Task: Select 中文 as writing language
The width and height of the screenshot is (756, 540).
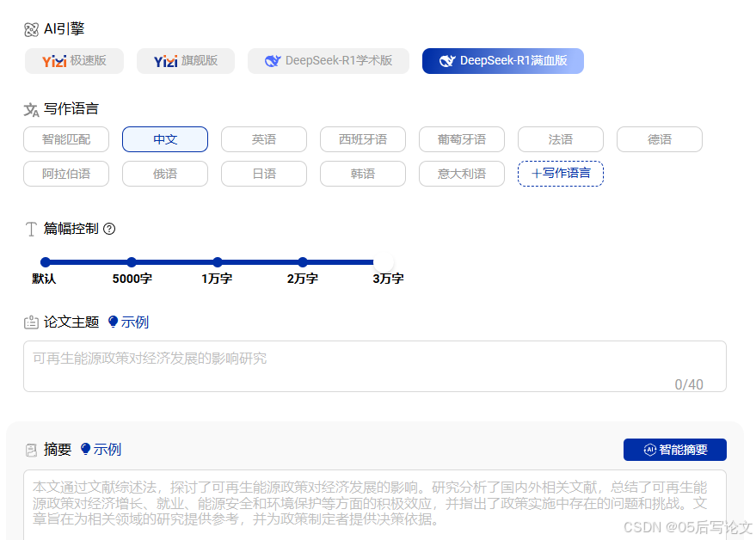Action: click(165, 139)
